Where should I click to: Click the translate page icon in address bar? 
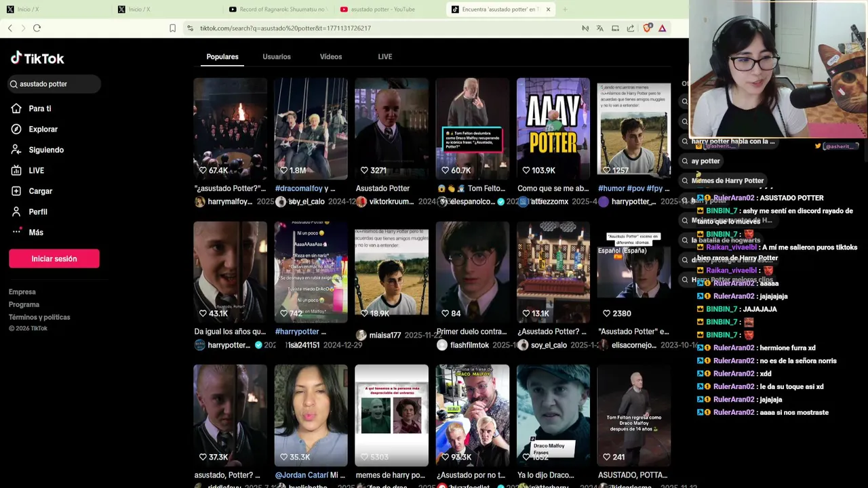tap(600, 28)
